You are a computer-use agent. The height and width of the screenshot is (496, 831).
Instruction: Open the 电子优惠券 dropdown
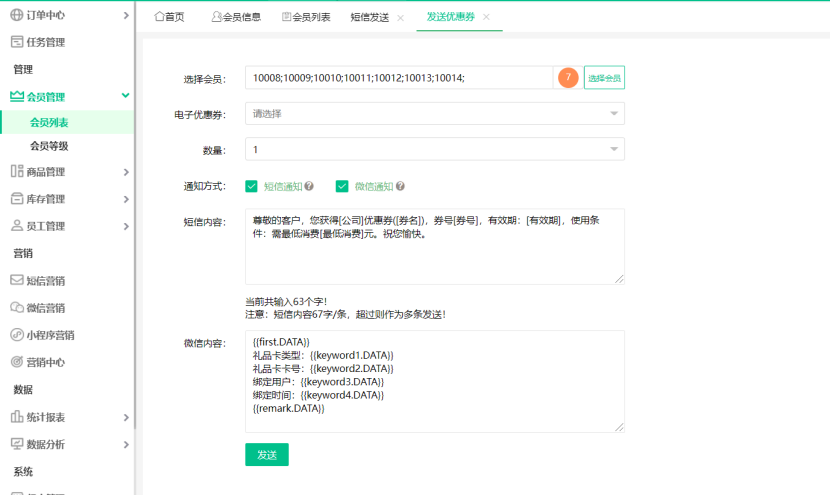pos(435,113)
